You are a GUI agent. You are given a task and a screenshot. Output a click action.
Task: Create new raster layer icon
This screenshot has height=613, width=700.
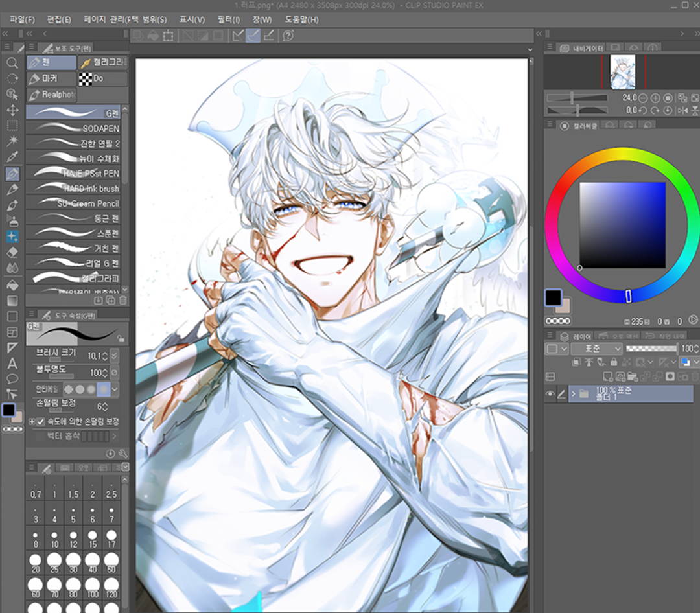click(607, 377)
